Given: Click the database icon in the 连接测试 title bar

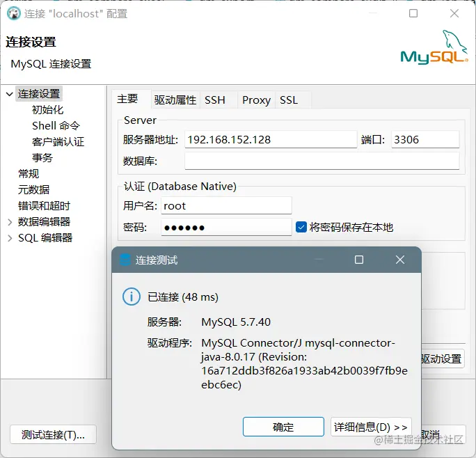Looking at the screenshot, I should pos(125,260).
